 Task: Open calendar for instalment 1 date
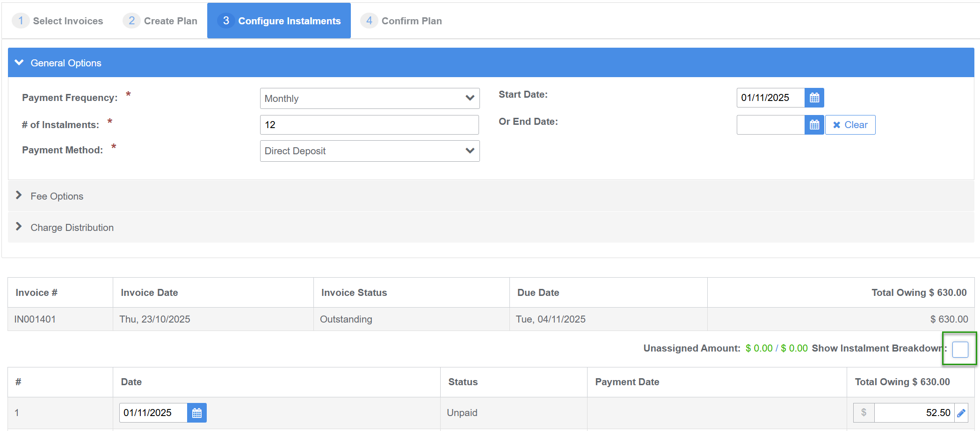[x=197, y=413]
